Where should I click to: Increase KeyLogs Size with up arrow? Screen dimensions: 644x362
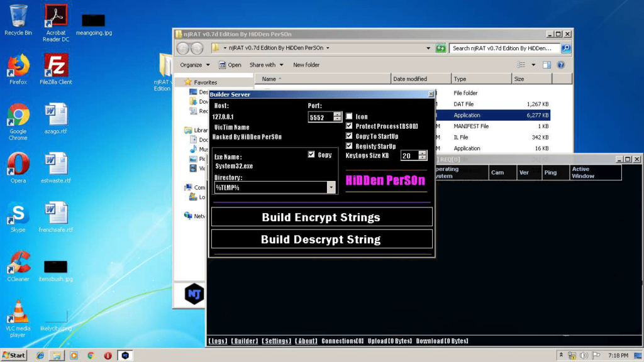click(422, 153)
